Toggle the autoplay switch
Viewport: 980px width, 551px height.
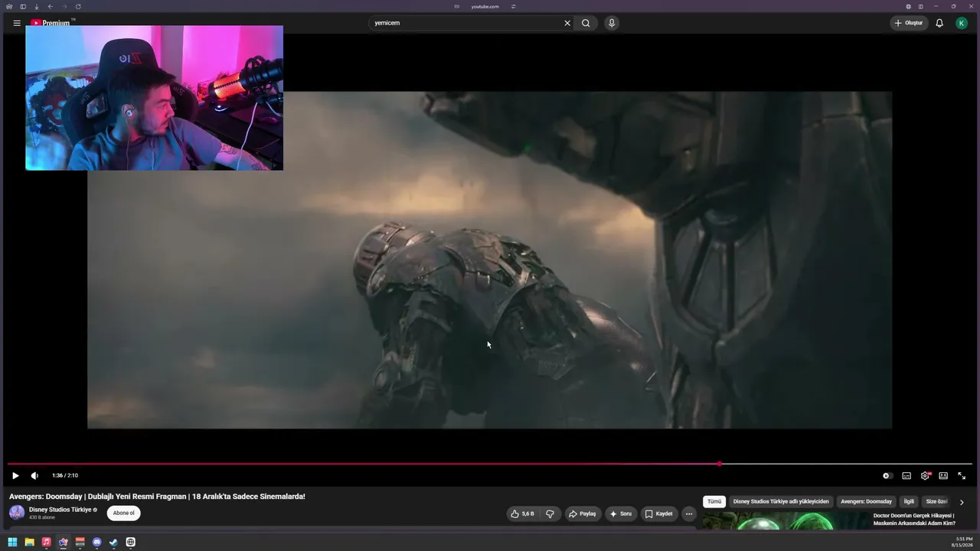coord(887,475)
